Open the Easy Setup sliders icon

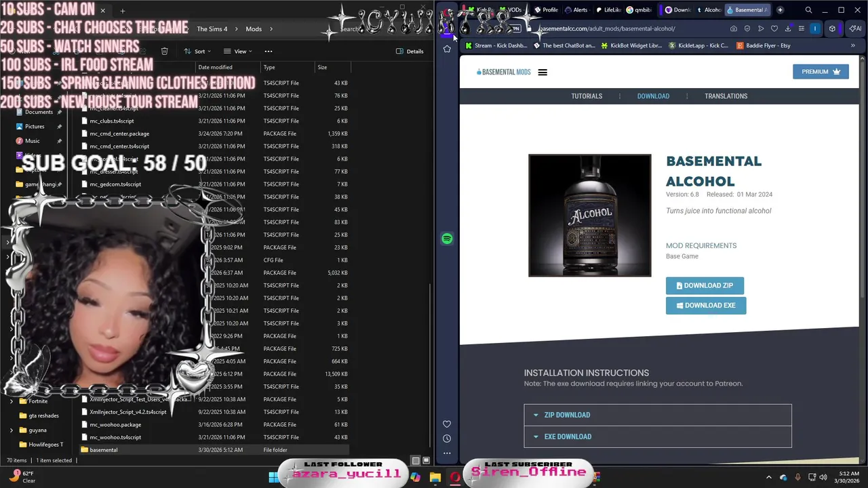tap(802, 28)
